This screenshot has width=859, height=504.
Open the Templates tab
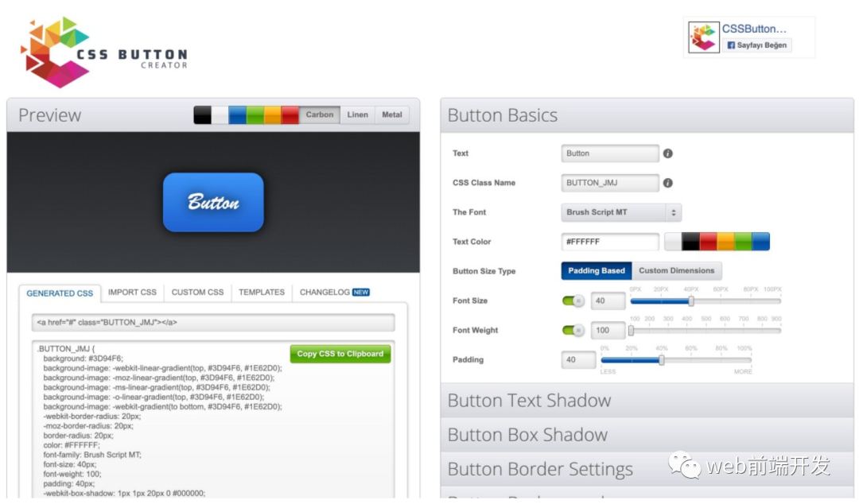click(262, 293)
